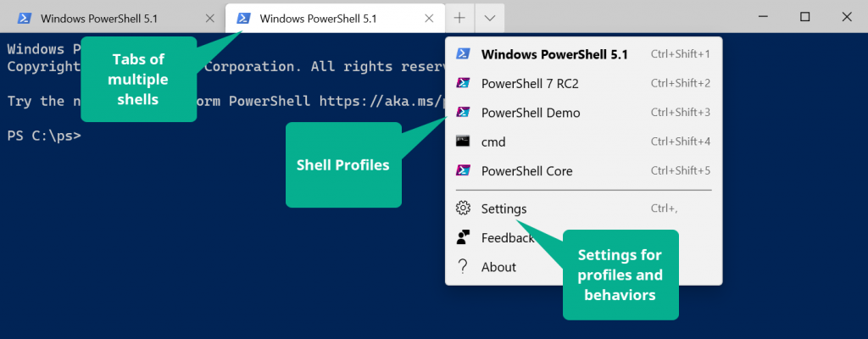Click the PowerShell icon in the first tab

[24, 17]
